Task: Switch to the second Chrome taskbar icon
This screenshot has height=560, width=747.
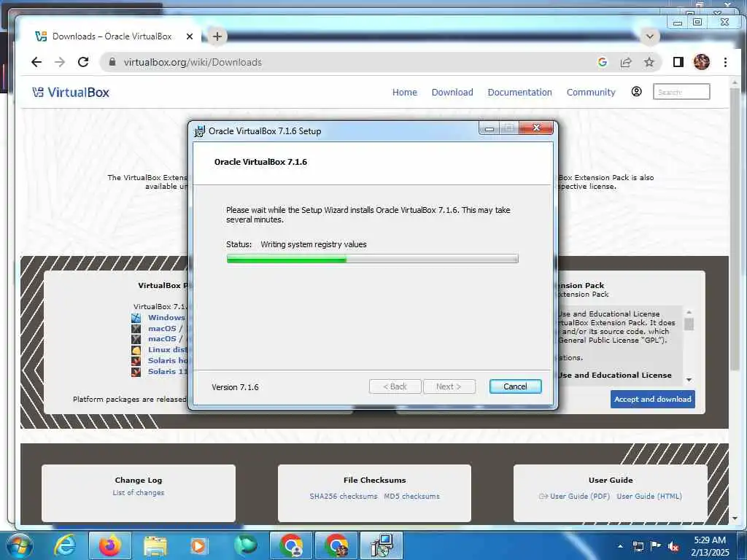Action: [336, 545]
